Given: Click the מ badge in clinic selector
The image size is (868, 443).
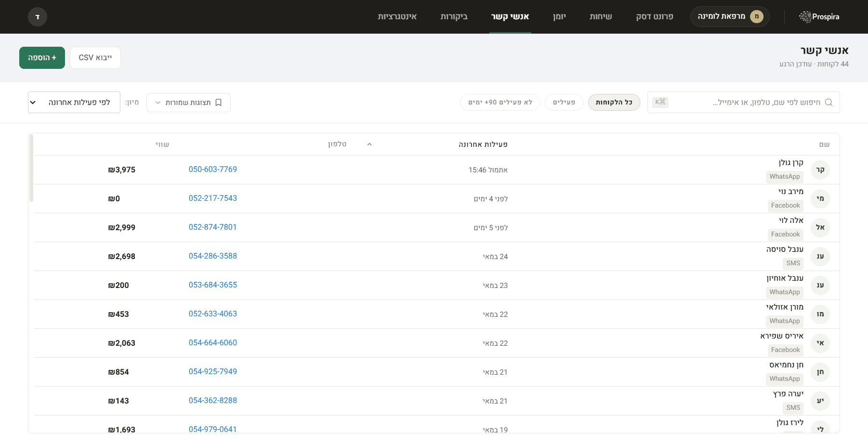Looking at the screenshot, I should [757, 16].
